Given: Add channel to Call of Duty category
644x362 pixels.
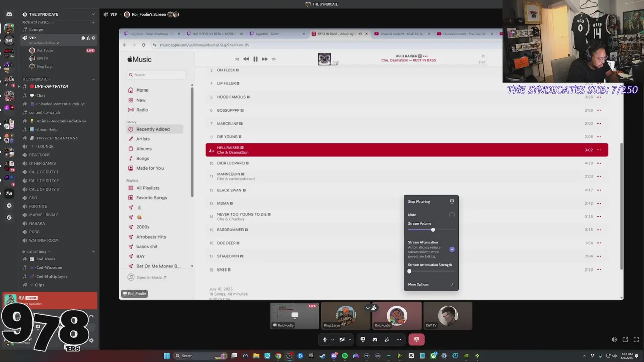Looking at the screenshot, I should pos(93,252).
